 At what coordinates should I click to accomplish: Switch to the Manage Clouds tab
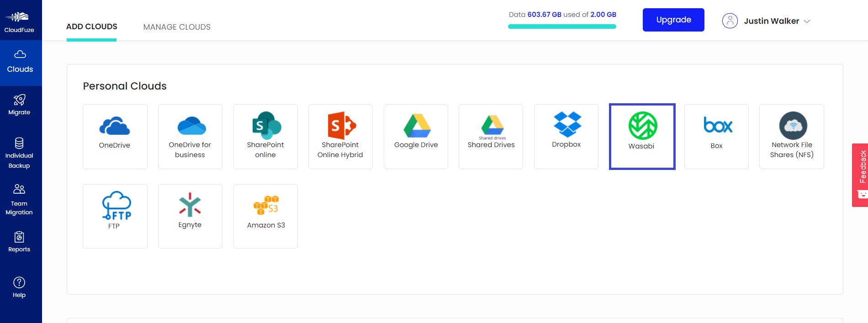click(177, 27)
